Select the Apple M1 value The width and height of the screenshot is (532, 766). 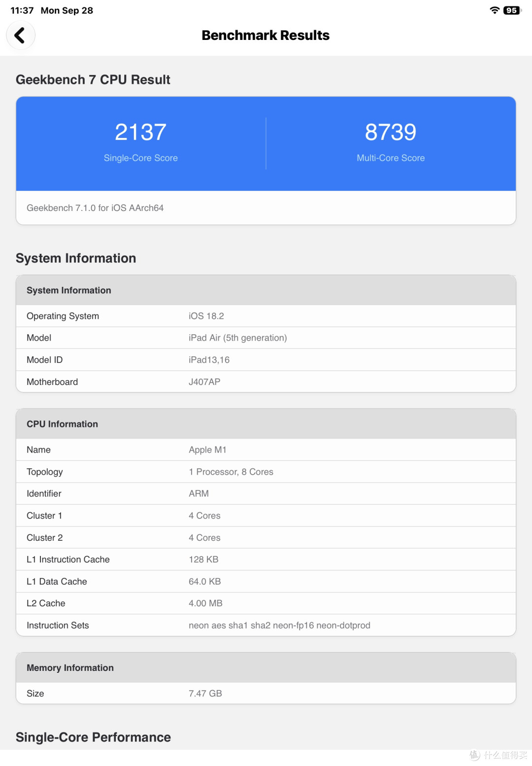tap(207, 450)
